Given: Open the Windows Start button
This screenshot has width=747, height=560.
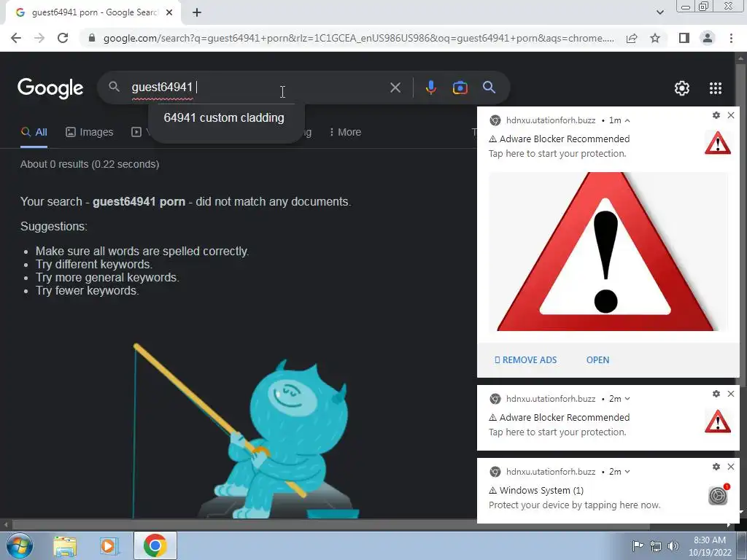Looking at the screenshot, I should click(20, 545).
